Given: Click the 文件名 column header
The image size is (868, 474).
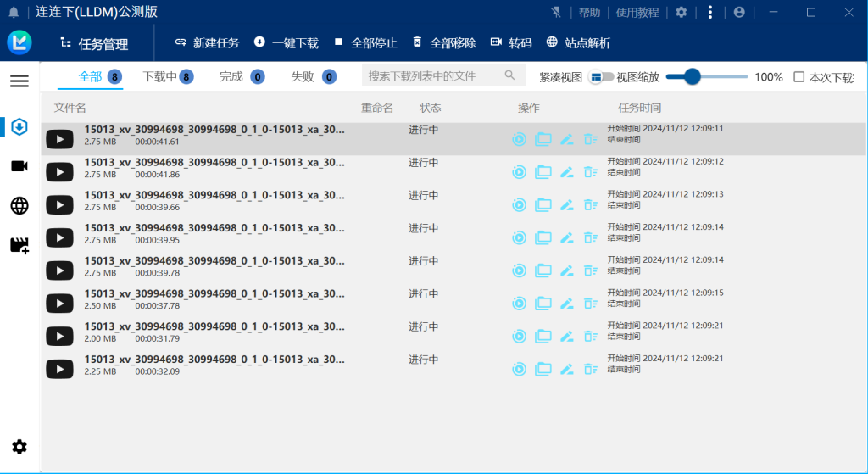Looking at the screenshot, I should point(70,108).
